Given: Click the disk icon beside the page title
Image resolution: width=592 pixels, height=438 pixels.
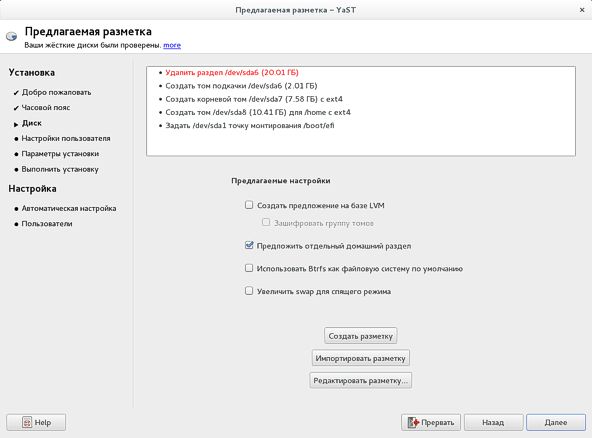Looking at the screenshot, I should tap(11, 36).
